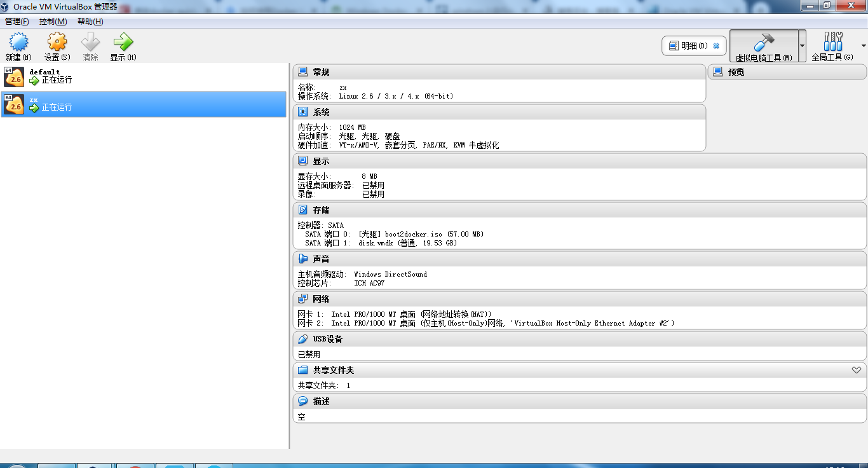Click the '控制器: SATA' line
The height and width of the screenshot is (468, 868).
click(321, 225)
